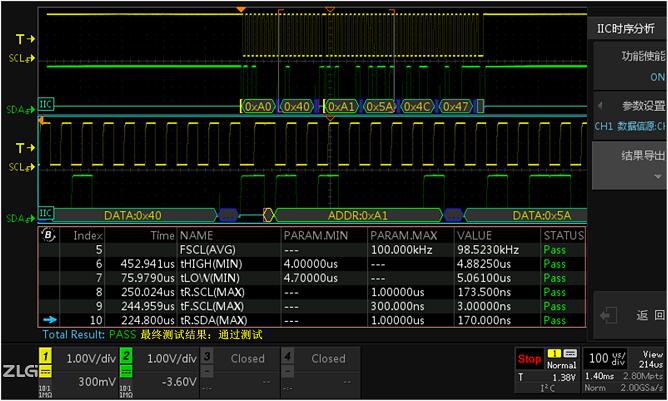Click the channel 2 green indicator badge
Image resolution: width=668 pixels, height=401 pixels.
pyautogui.click(x=126, y=356)
